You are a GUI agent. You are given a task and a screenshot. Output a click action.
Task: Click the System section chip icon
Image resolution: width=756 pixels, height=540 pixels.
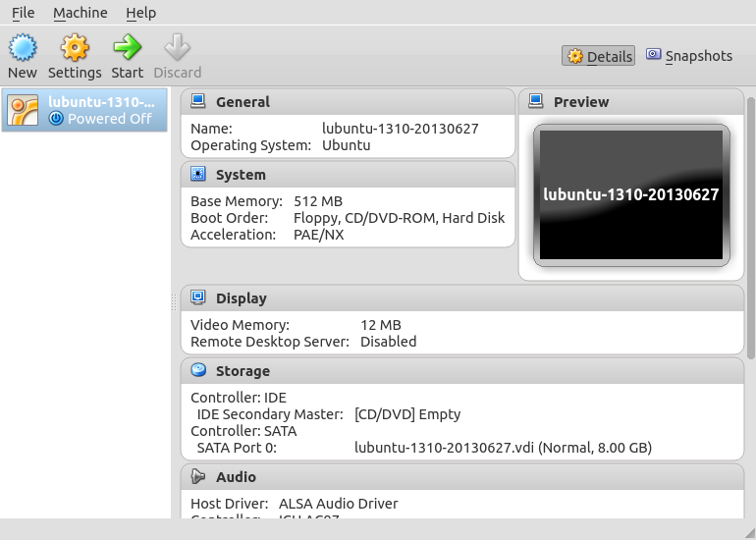(x=198, y=174)
